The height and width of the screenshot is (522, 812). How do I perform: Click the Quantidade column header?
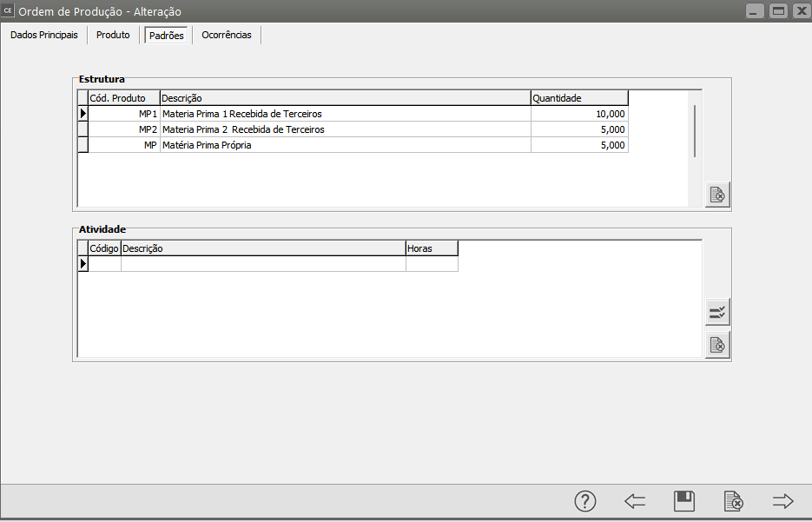pos(578,98)
